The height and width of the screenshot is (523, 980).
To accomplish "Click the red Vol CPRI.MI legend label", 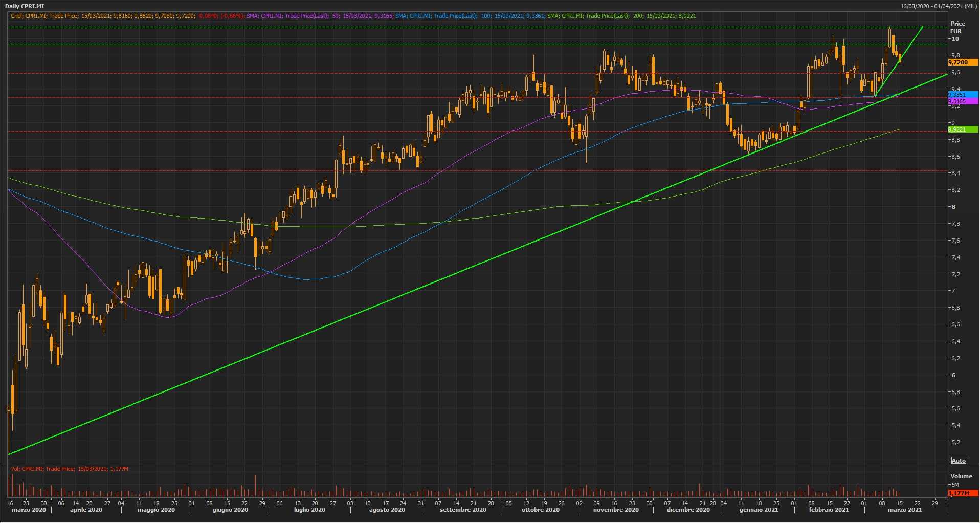I will [x=69, y=469].
